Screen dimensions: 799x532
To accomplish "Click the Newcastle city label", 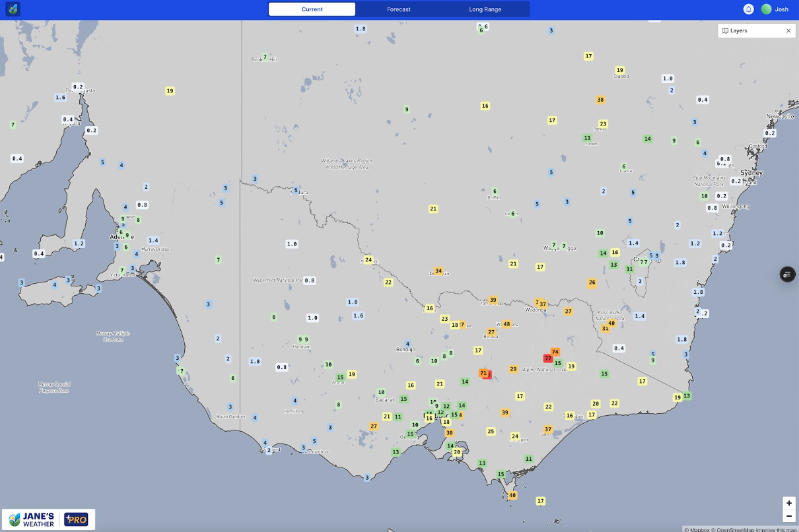I will coord(780,116).
